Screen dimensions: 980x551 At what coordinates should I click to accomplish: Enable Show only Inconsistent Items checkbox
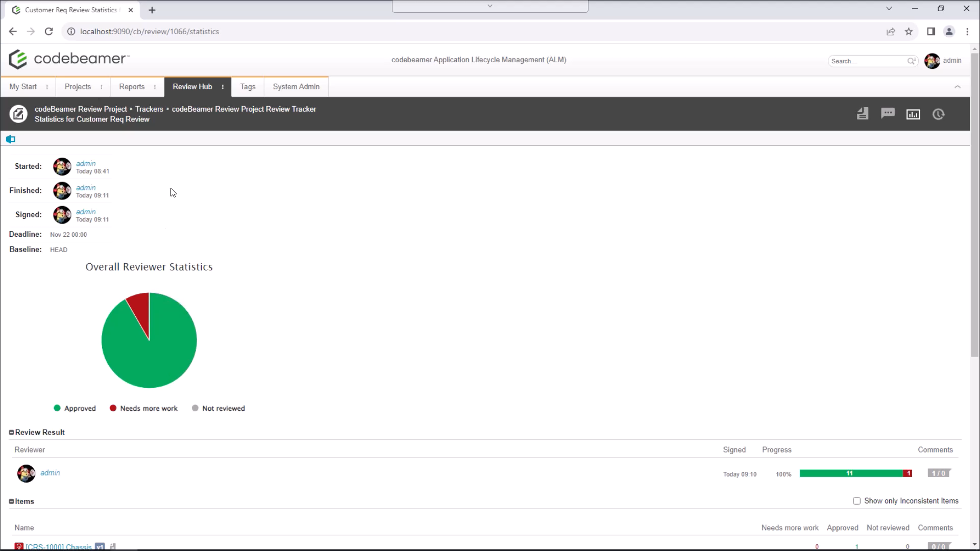pos(856,501)
